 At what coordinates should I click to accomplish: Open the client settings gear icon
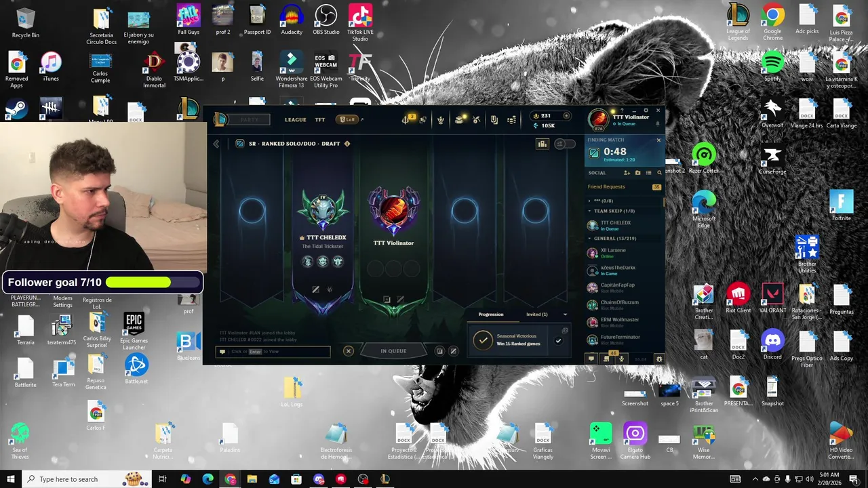click(646, 110)
